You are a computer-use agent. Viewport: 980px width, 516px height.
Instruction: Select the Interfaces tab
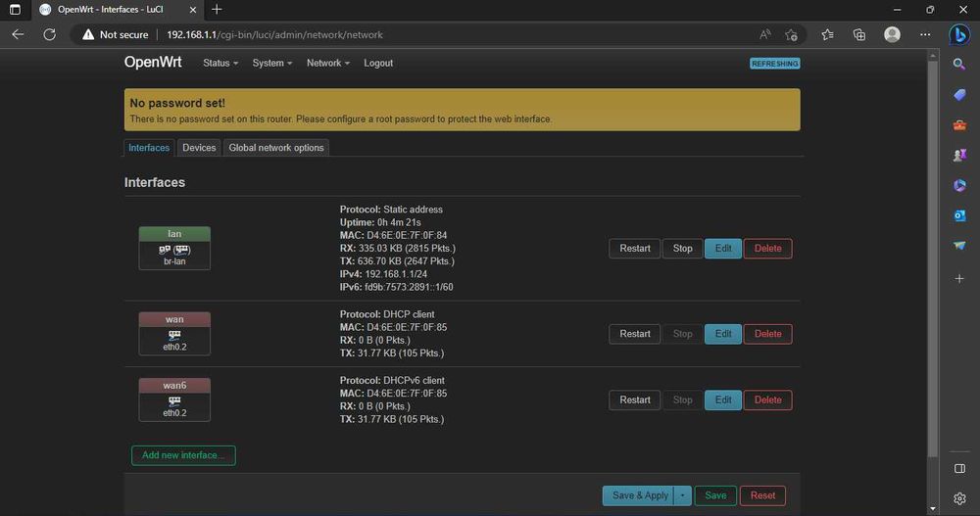click(149, 148)
